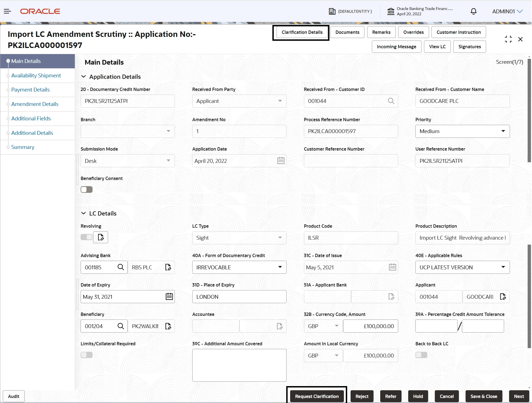
Task: Click the 31D Place of Expiry field
Action: click(239, 296)
